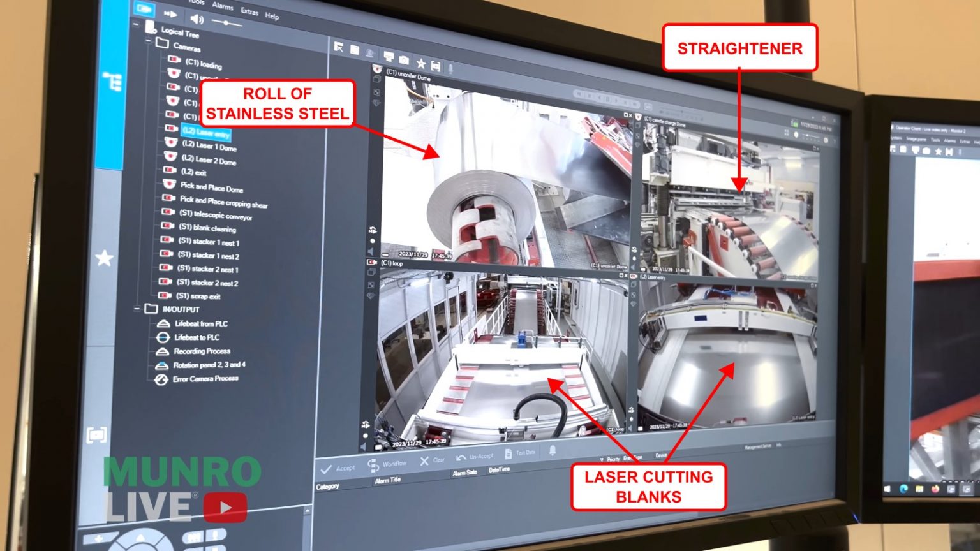Open the Alarms menu
Image resolution: width=980 pixels, height=551 pixels.
(222, 7)
